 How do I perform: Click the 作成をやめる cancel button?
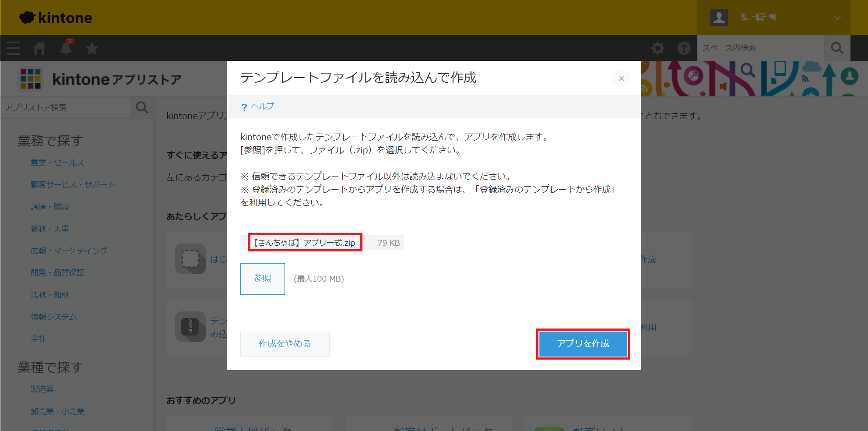point(285,344)
